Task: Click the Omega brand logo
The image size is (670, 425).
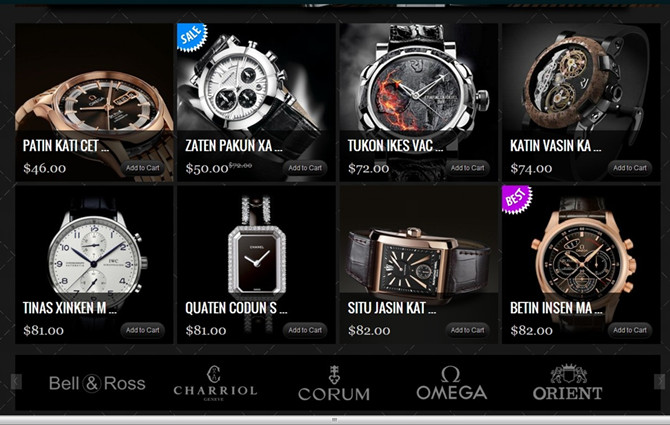Action: tap(452, 383)
